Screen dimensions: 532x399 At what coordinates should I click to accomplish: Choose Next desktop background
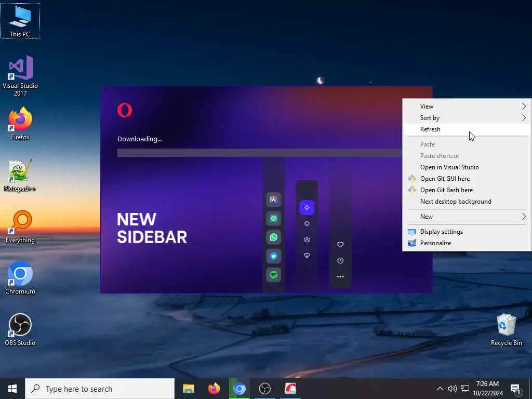(467, 202)
